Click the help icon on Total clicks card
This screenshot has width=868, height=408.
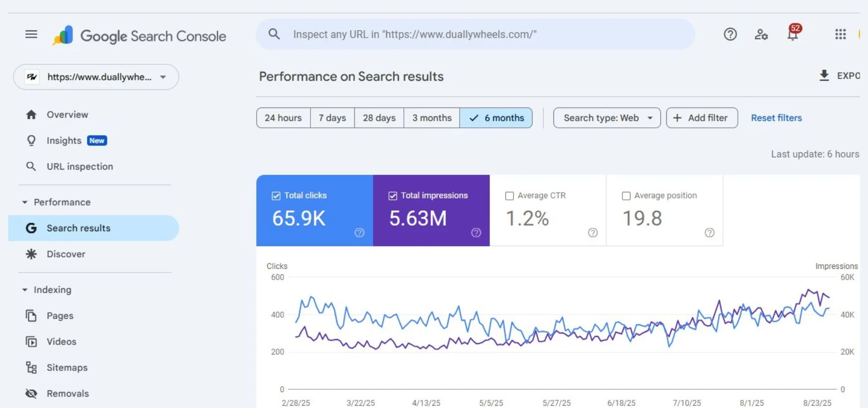[x=359, y=233]
